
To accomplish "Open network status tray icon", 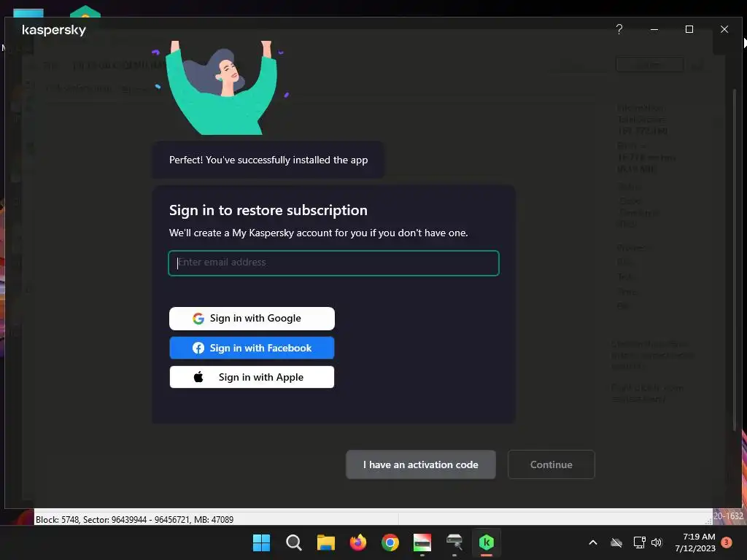I will click(639, 542).
